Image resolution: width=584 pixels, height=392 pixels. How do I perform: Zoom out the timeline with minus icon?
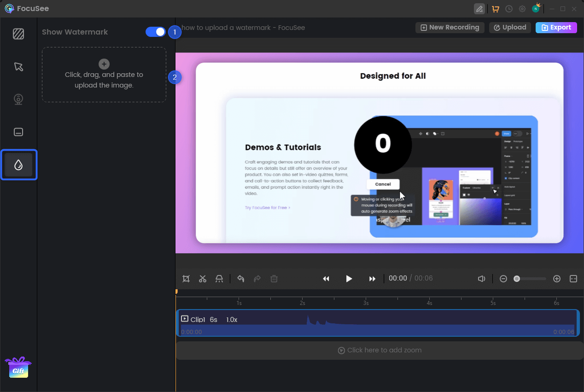pos(503,279)
